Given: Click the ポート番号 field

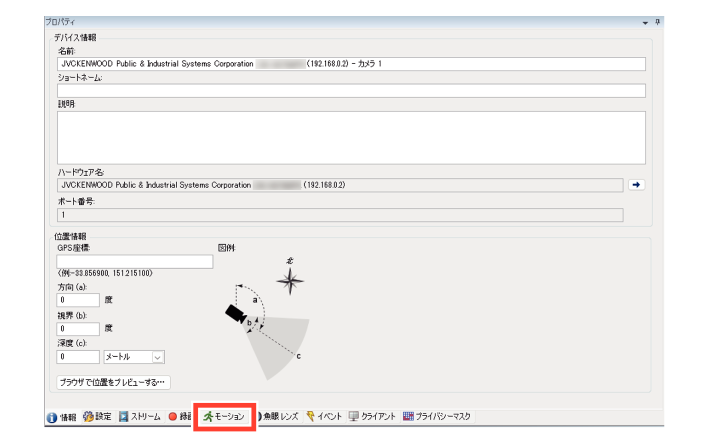Looking at the screenshot, I should point(340,215).
